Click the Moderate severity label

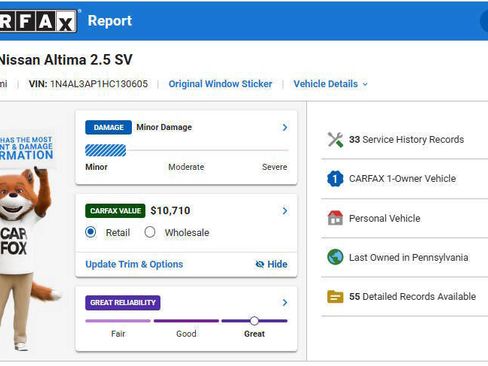pos(186,167)
